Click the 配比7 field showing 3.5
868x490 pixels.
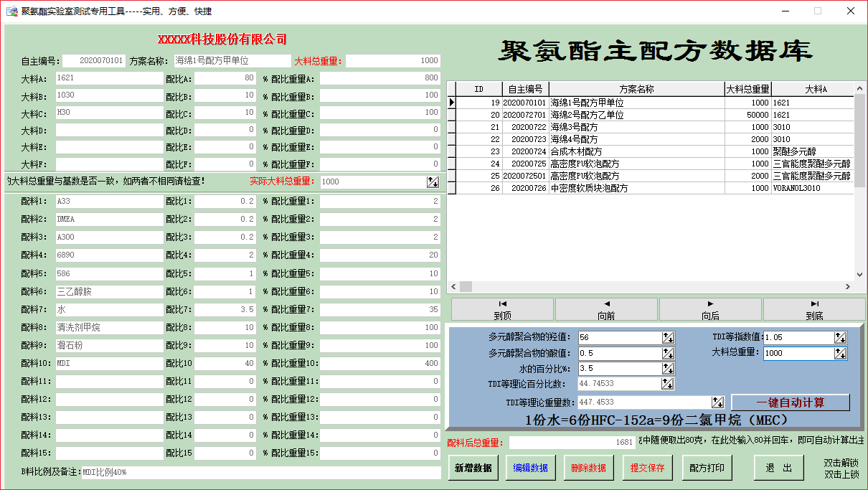coord(225,310)
